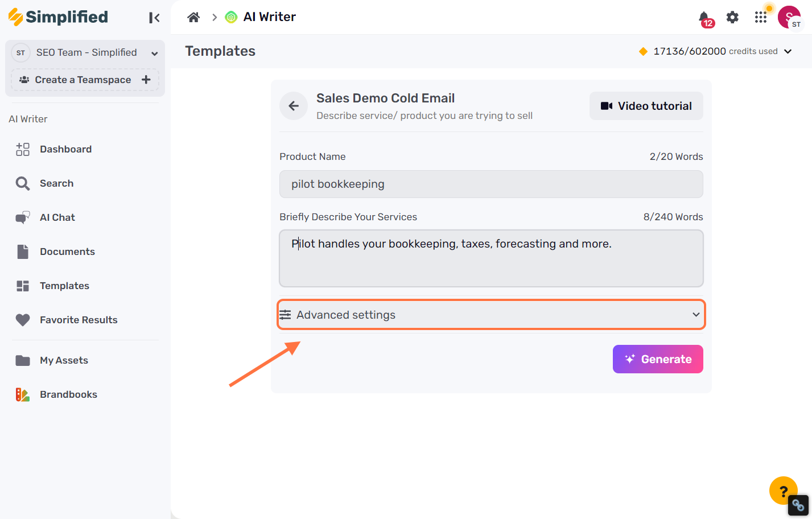Open the user profile avatar

[x=789, y=17]
